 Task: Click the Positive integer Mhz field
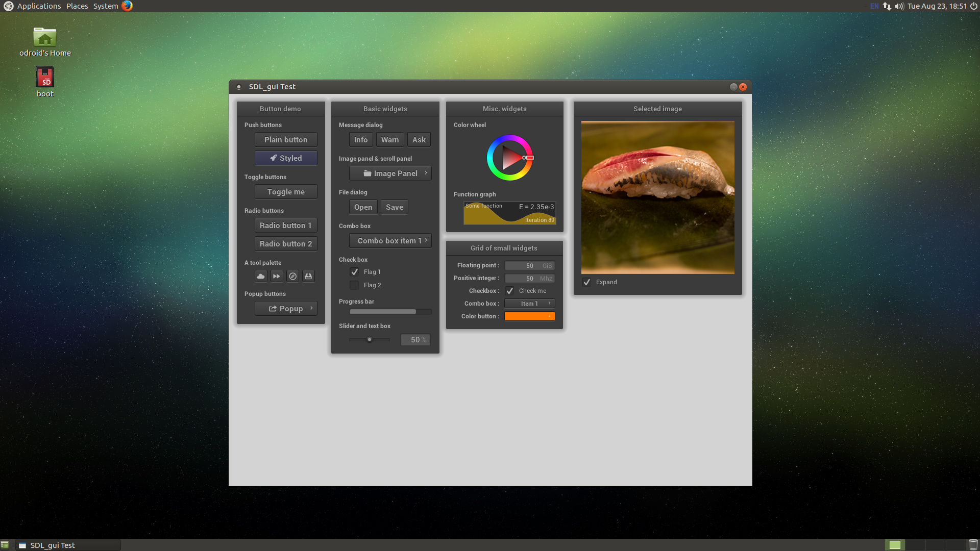(x=529, y=279)
